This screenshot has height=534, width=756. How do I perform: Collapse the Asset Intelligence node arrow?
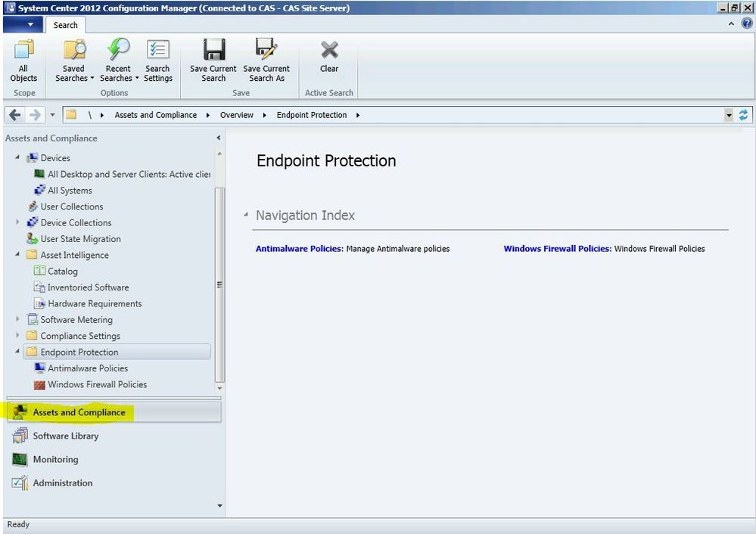click(x=17, y=254)
